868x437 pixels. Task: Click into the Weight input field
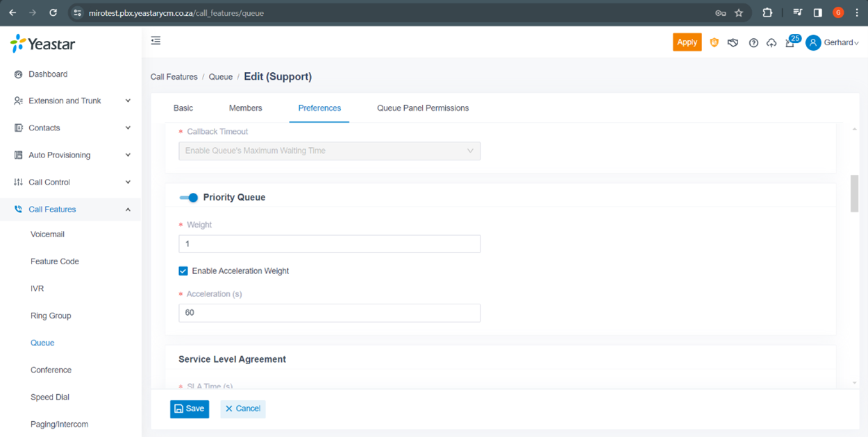(x=329, y=244)
